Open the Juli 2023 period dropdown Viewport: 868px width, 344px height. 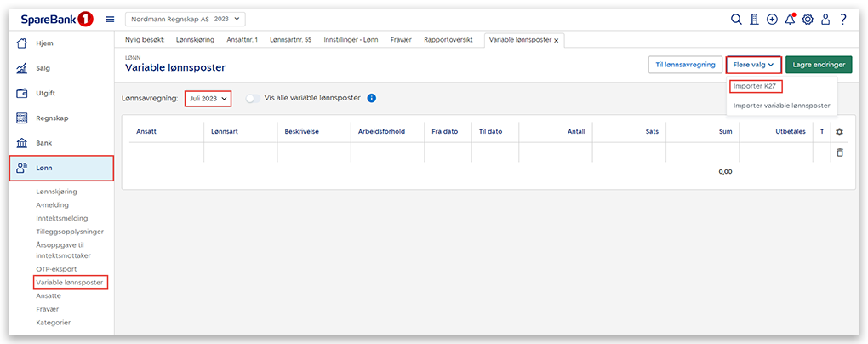click(x=208, y=99)
